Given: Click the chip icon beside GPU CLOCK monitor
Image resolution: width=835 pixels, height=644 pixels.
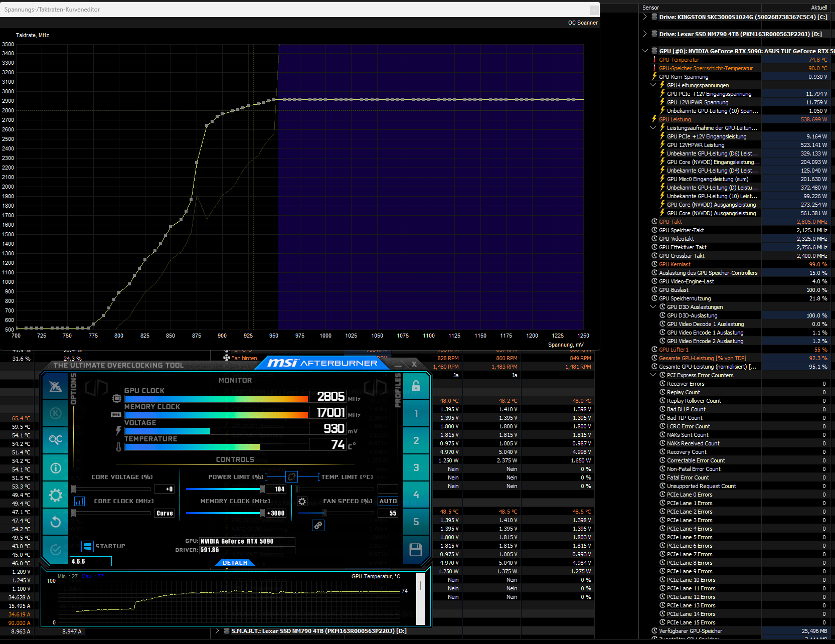Looking at the screenshot, I should (116, 398).
